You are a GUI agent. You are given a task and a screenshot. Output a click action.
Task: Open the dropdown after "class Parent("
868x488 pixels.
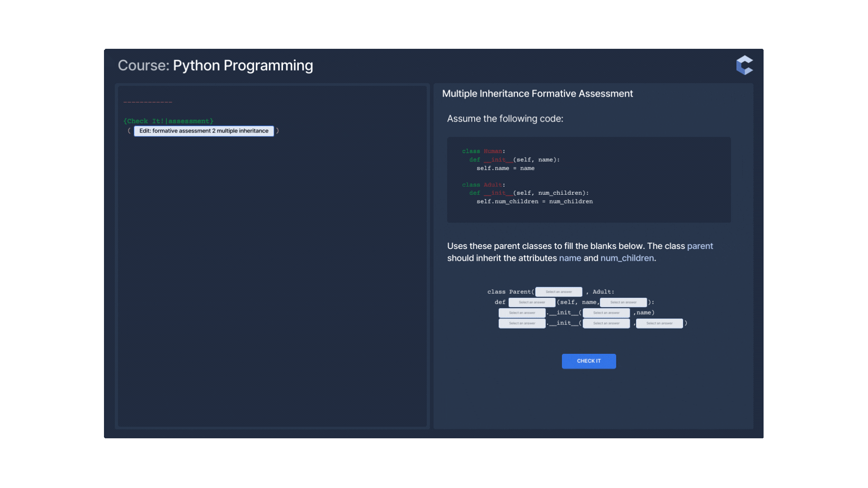559,291
